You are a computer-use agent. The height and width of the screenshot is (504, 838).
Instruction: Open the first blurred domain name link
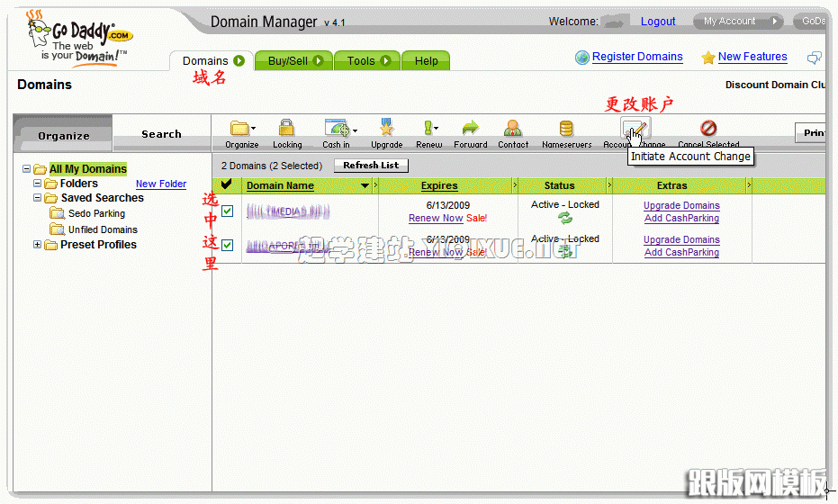[287, 211]
